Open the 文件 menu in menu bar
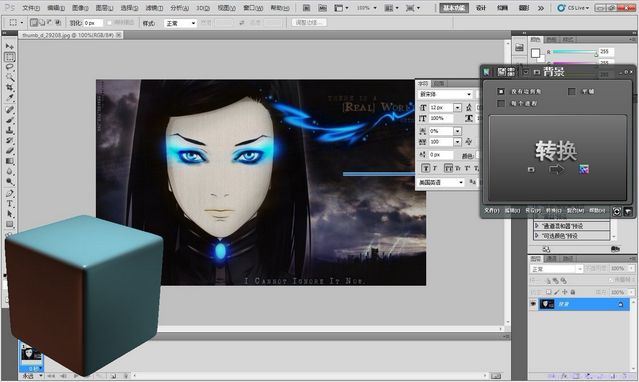 coord(31,8)
